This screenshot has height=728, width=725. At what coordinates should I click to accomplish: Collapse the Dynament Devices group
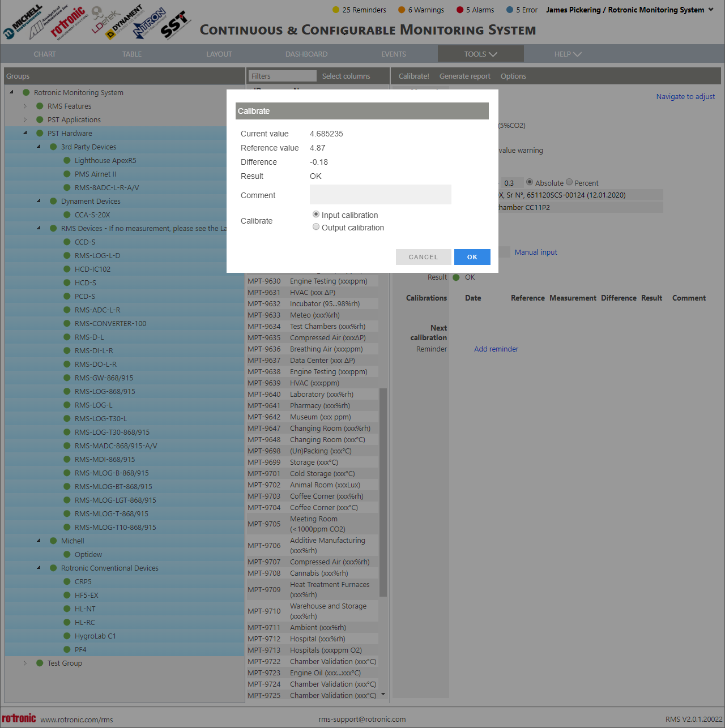coord(39,200)
